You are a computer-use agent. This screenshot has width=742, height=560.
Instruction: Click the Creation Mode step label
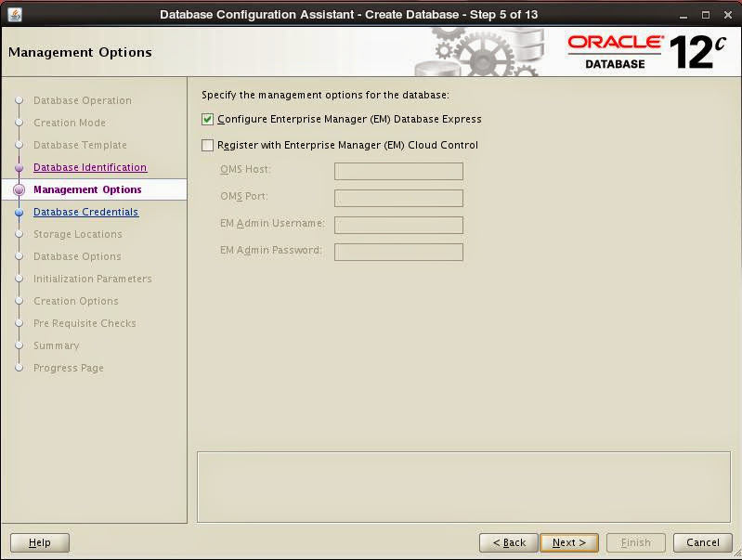point(70,124)
